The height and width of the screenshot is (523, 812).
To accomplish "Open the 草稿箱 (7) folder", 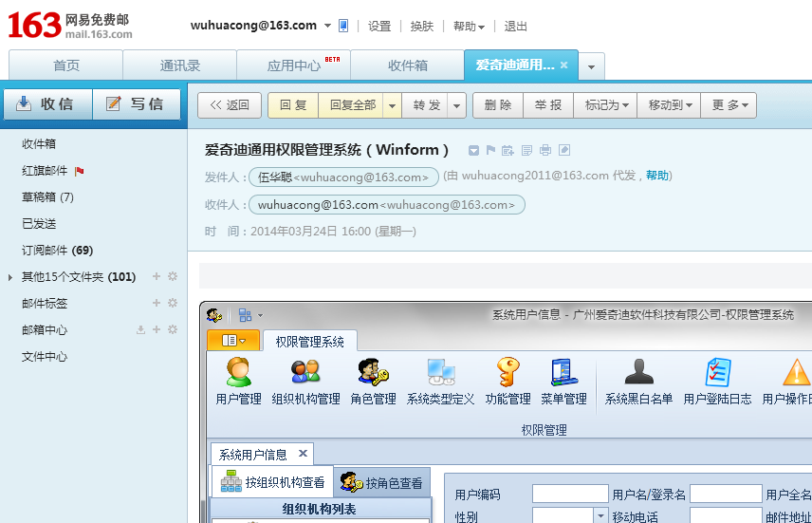I will [47, 197].
